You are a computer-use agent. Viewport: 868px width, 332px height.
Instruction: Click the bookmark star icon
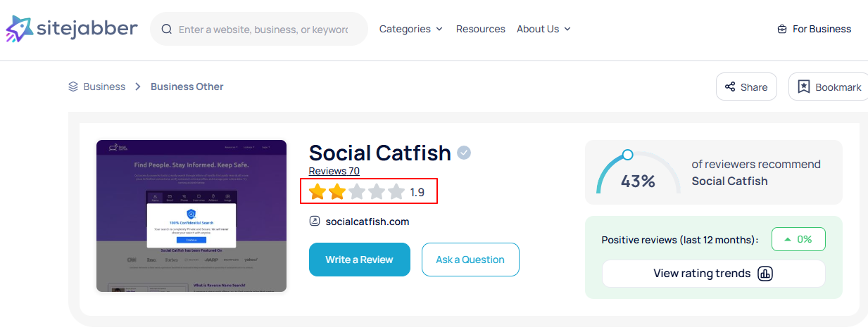(x=803, y=87)
